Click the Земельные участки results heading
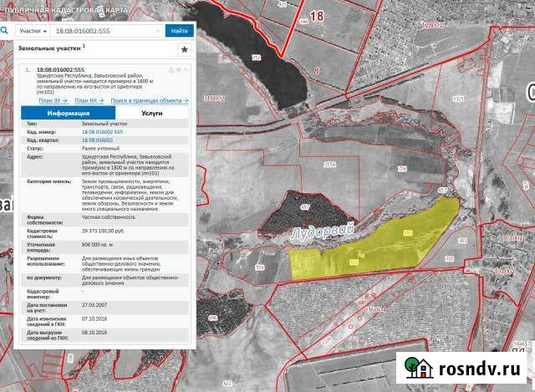The width and height of the screenshot is (535, 392). [49, 50]
